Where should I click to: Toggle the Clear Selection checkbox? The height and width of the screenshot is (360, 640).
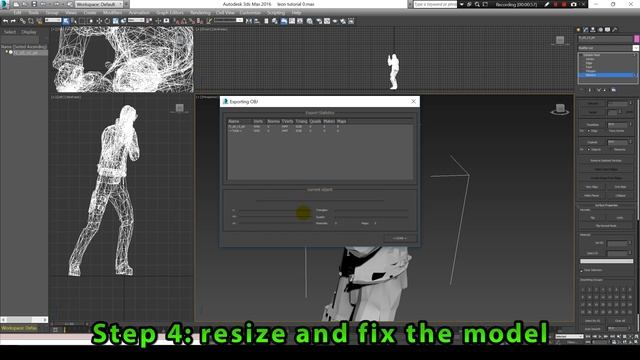[582, 270]
